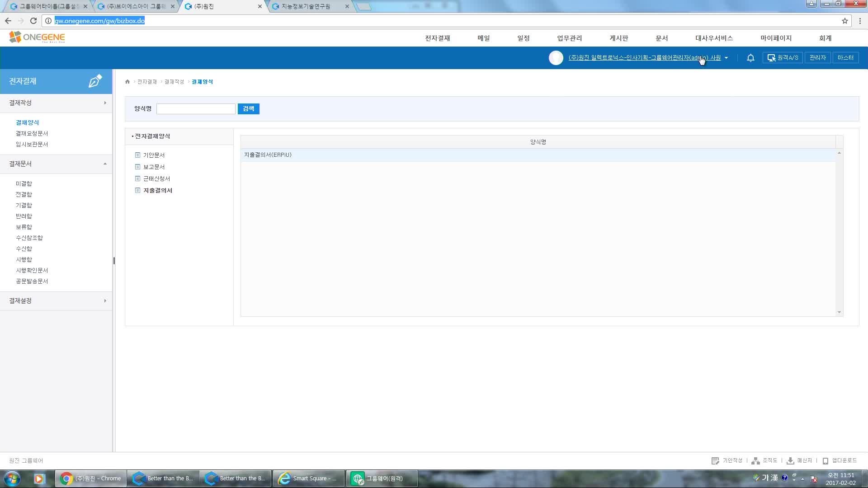Click the browser back arrow
The width and height of the screenshot is (868, 488).
(x=8, y=21)
